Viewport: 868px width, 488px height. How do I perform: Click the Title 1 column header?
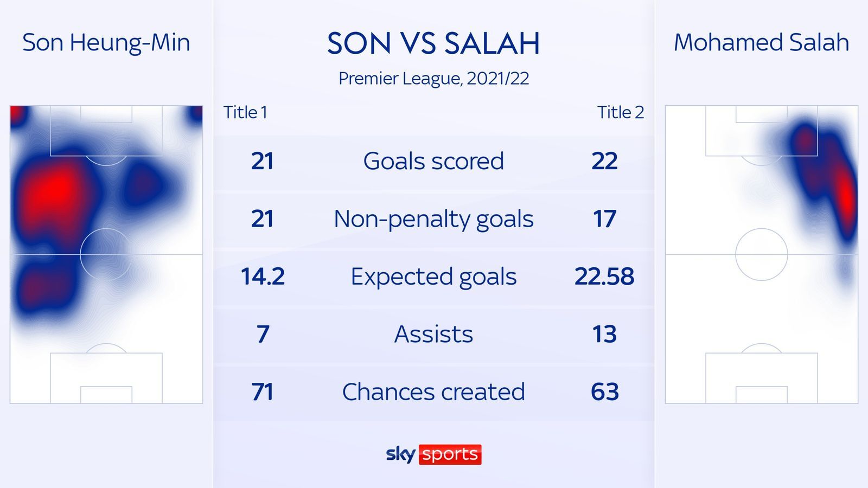(245, 112)
